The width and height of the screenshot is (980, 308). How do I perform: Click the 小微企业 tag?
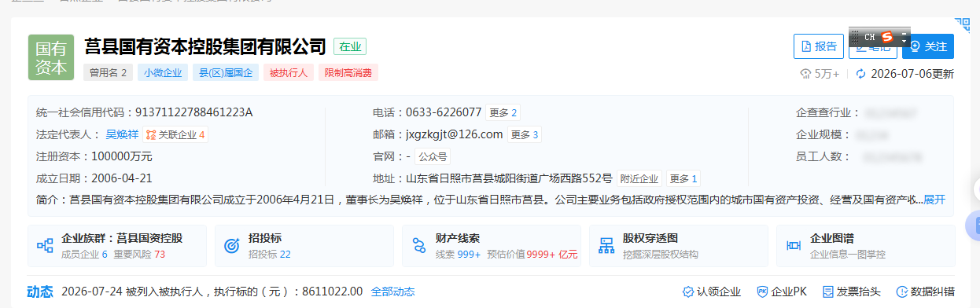(162, 72)
